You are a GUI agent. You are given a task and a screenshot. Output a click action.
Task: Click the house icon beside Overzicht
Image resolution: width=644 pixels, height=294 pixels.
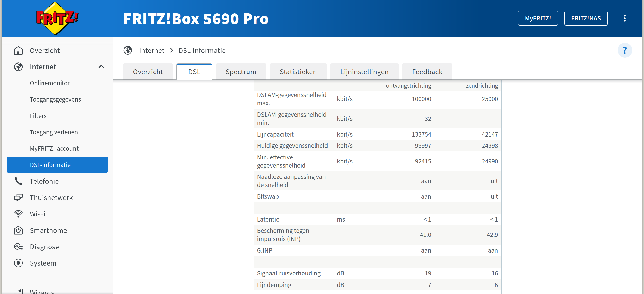click(18, 51)
